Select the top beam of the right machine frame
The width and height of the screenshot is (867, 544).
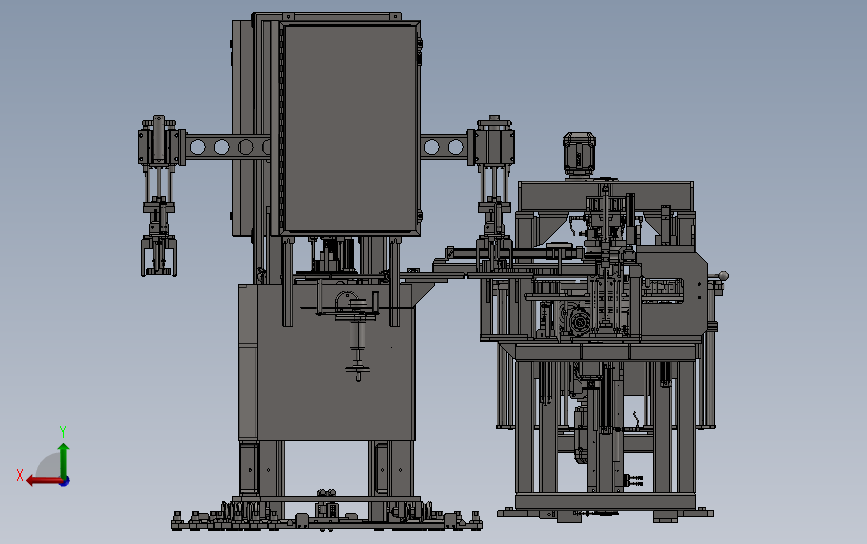point(606,196)
